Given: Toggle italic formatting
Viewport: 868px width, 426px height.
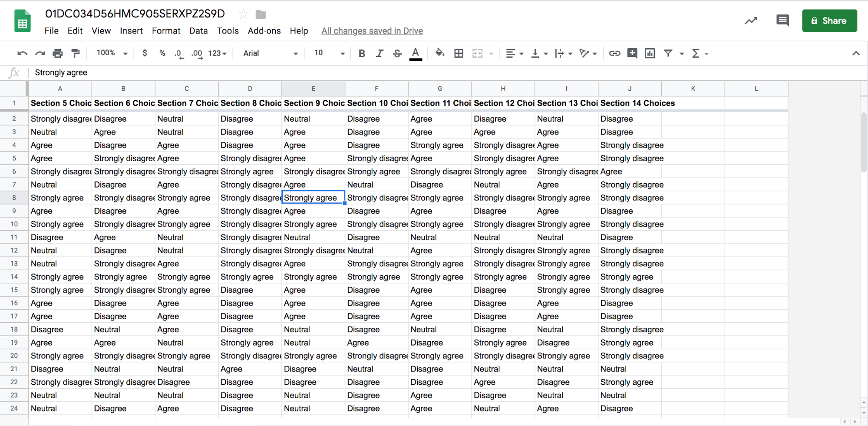Looking at the screenshot, I should tap(380, 53).
